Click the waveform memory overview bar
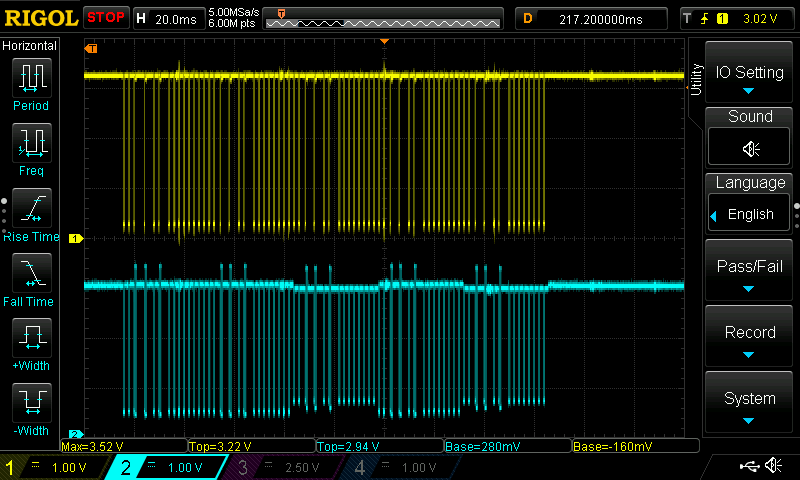 (386, 18)
